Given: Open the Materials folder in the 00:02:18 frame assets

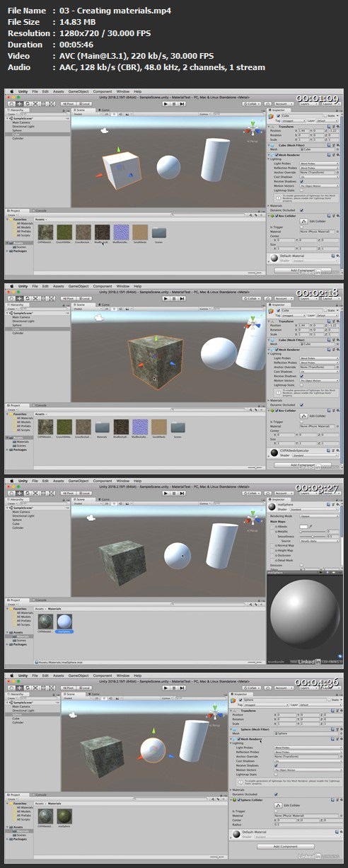Looking at the screenshot, I should (102, 427).
